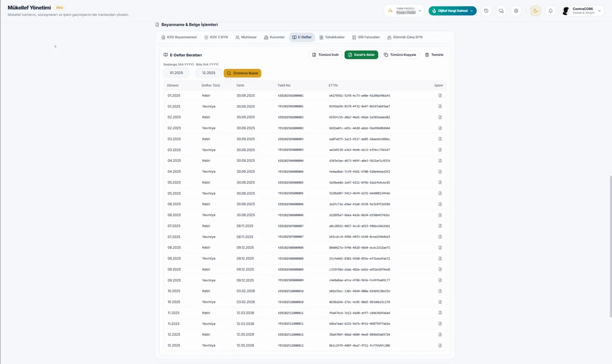Open the history clock icon in header
The height and width of the screenshot is (364, 612).
tap(486, 11)
